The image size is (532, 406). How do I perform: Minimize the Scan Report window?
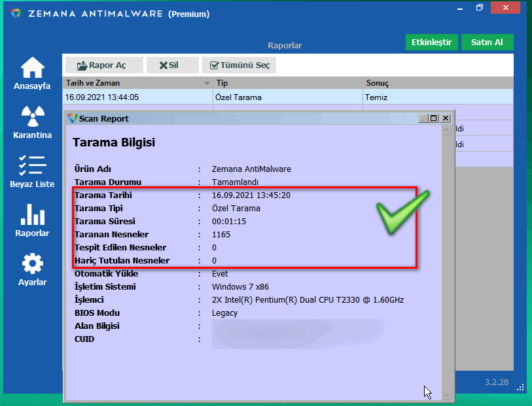point(423,118)
